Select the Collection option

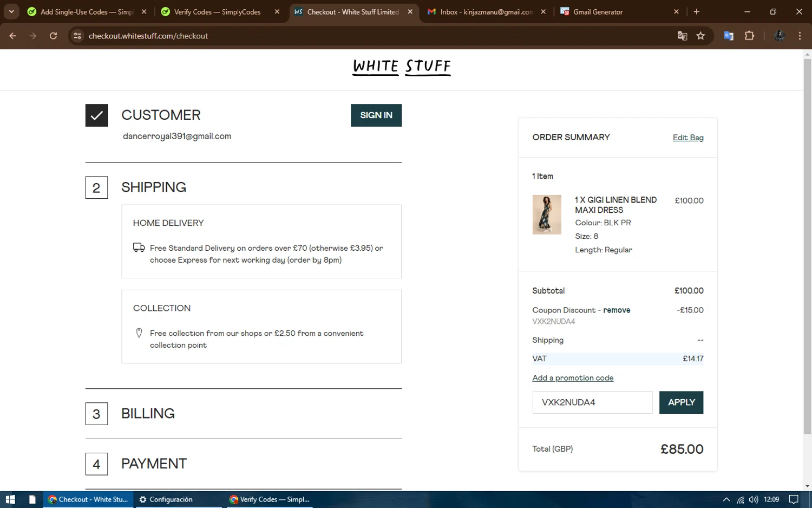point(261,327)
